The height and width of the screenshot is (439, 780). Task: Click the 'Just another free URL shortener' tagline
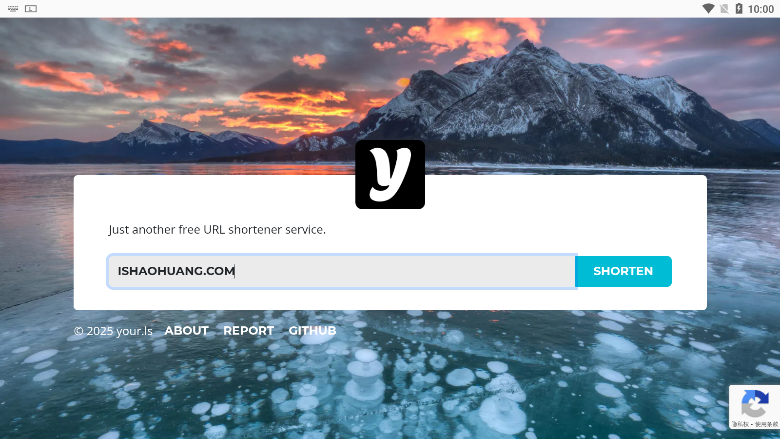coord(217,230)
